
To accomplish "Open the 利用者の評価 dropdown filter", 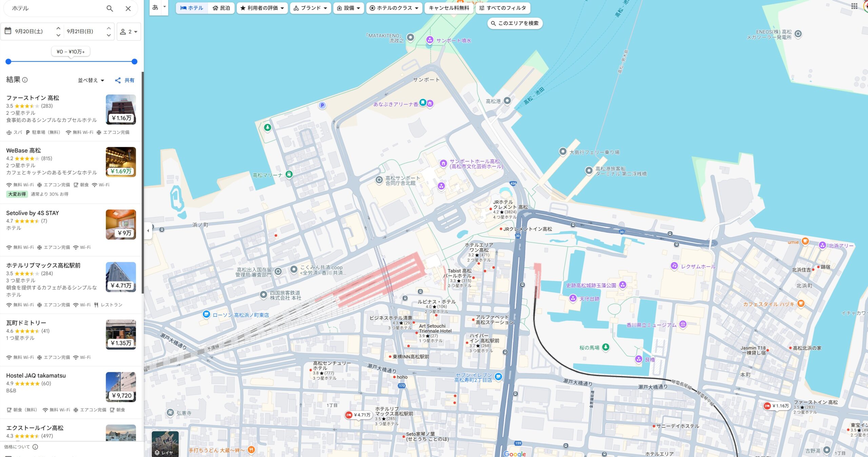I will (262, 8).
